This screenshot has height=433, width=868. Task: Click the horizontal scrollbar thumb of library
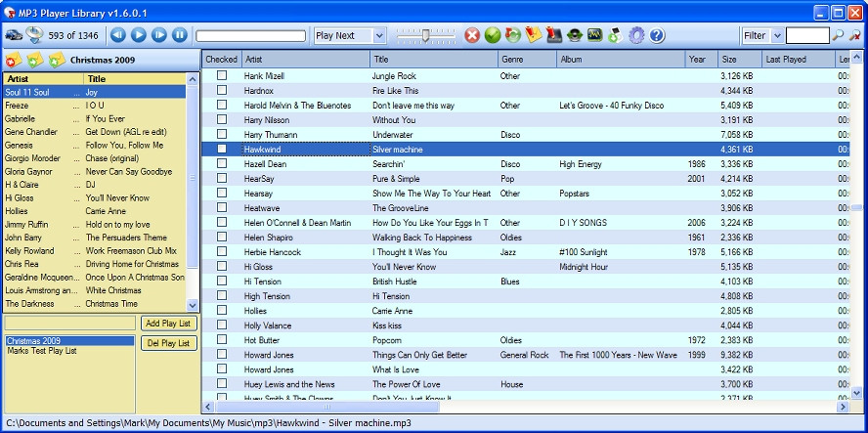coord(326,407)
